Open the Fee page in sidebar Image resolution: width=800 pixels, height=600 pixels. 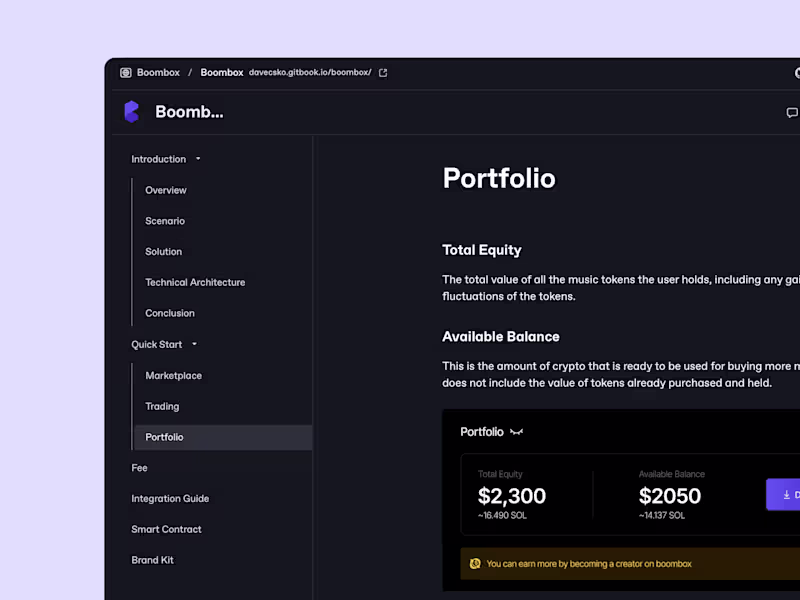[139, 468]
